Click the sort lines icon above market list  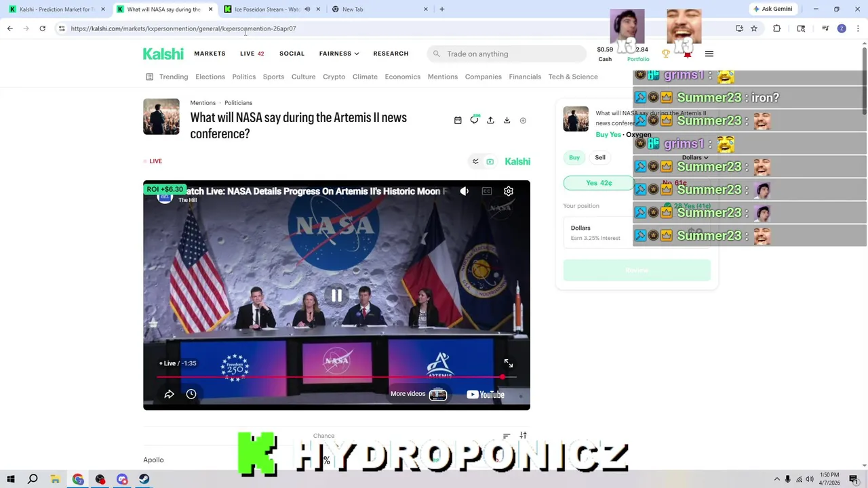point(507,436)
